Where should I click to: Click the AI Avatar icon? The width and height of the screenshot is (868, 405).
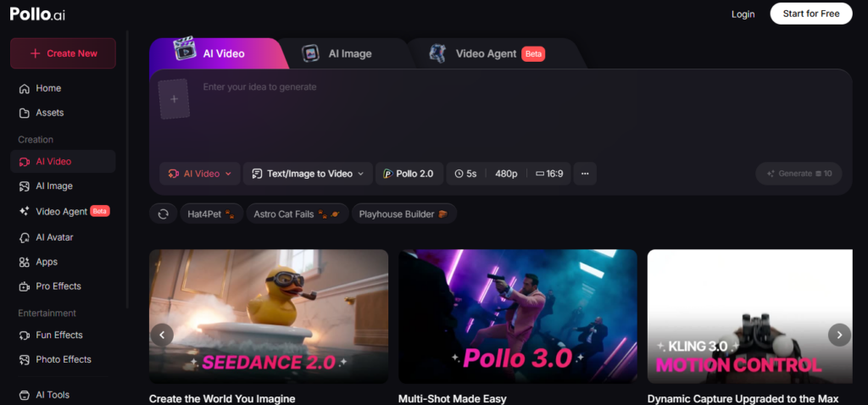pyautogui.click(x=24, y=237)
